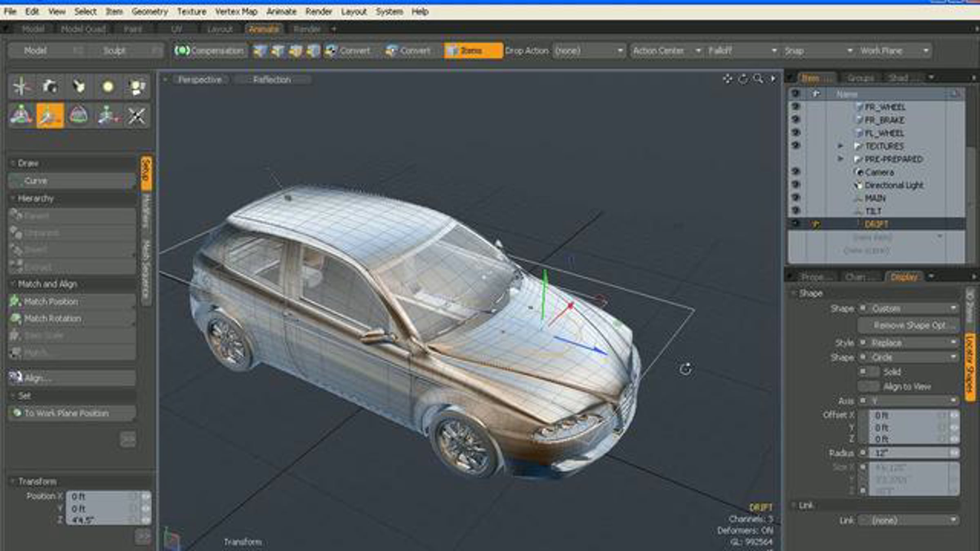Select the camera item icon in the left toolbox
980x551 pixels.
[x=50, y=86]
